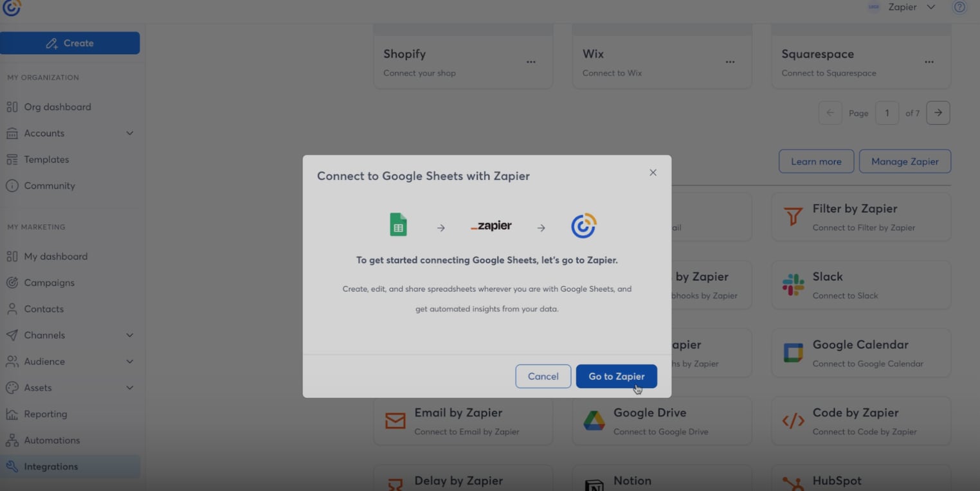This screenshot has height=491, width=980.
Task: Click inside the page number field
Action: tap(887, 112)
